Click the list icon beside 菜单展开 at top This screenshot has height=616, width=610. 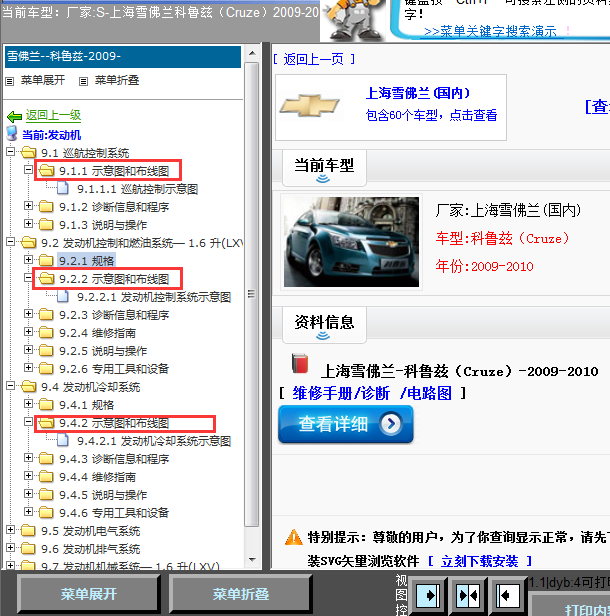pyautogui.click(x=10, y=81)
